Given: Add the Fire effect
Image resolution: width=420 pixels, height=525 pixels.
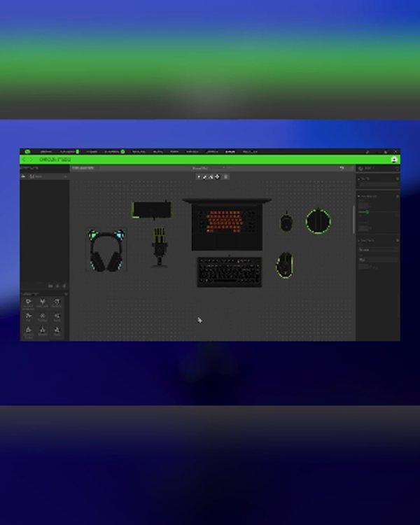Looking at the screenshot, I should [29, 317].
